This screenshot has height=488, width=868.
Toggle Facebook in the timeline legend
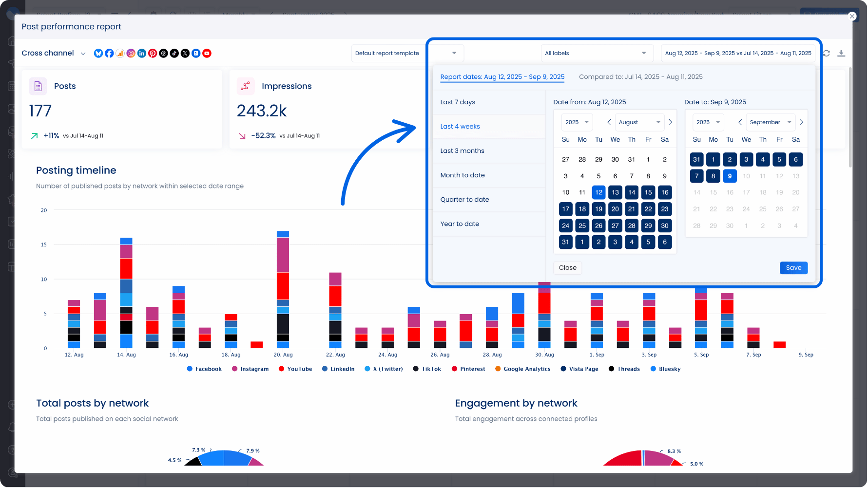(204, 369)
